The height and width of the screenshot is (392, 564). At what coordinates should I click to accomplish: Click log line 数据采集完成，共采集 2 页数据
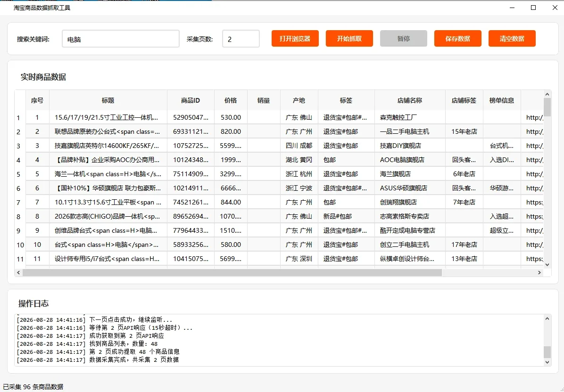[134, 359]
